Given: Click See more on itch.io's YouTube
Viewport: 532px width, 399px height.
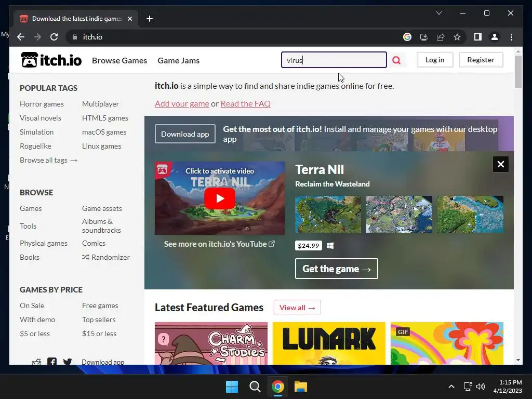Looking at the screenshot, I should [x=220, y=244].
